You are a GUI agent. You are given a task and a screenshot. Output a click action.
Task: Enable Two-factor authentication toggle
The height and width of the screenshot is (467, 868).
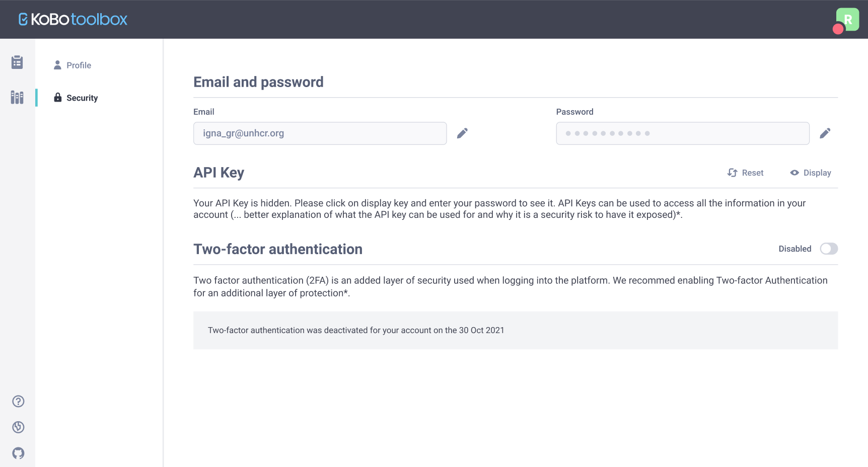click(x=829, y=249)
